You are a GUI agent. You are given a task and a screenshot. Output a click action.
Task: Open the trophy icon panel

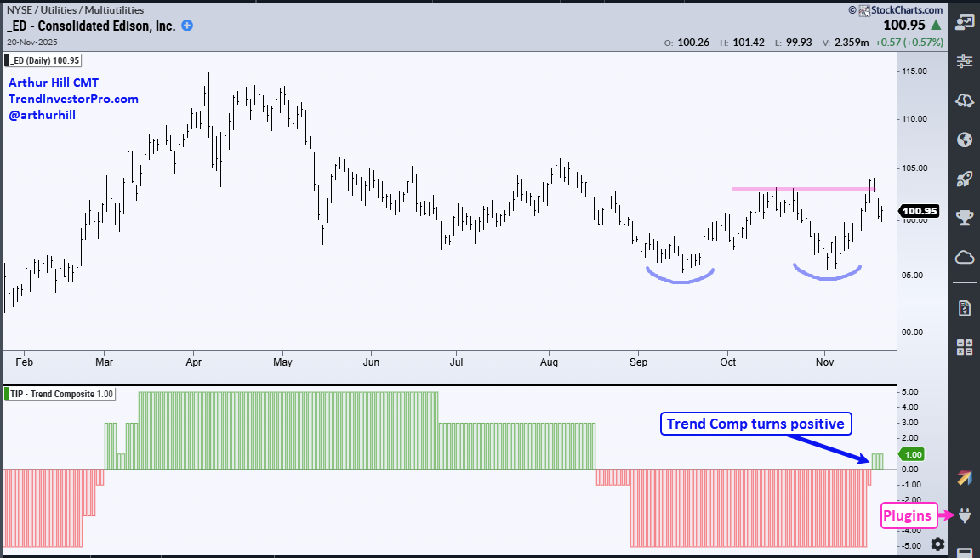pyautogui.click(x=965, y=218)
